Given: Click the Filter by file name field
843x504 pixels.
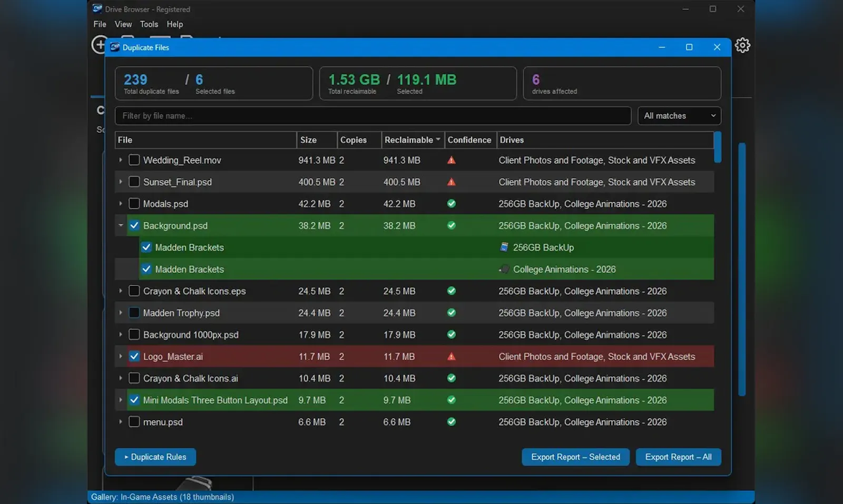Looking at the screenshot, I should click(373, 116).
